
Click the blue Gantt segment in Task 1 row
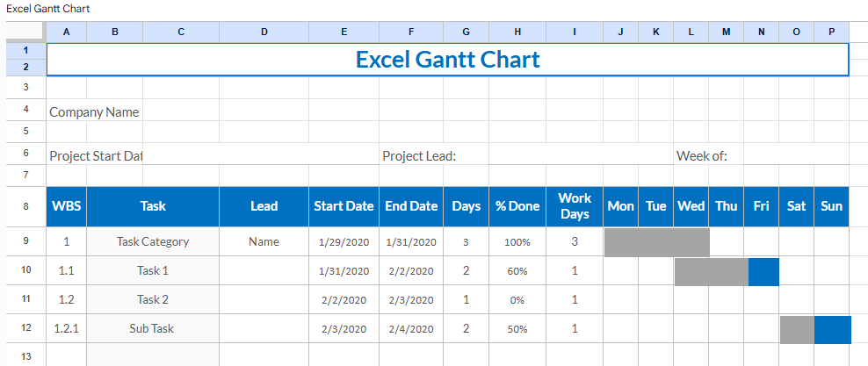coord(763,271)
